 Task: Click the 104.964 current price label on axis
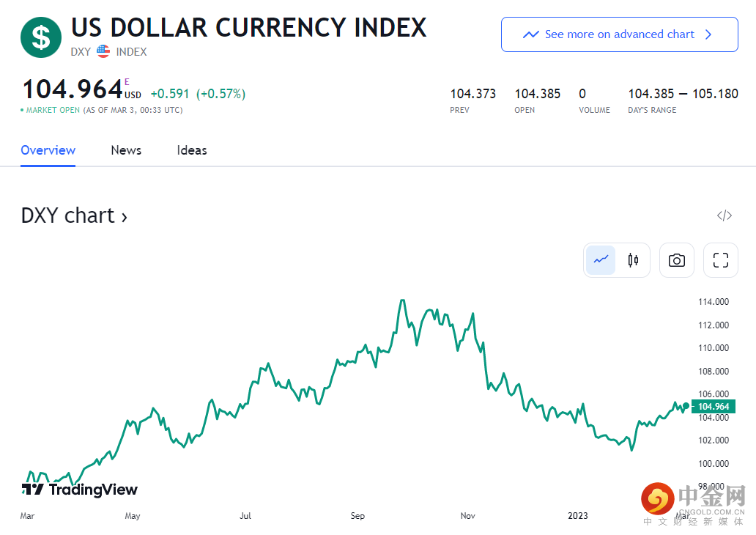(x=713, y=407)
